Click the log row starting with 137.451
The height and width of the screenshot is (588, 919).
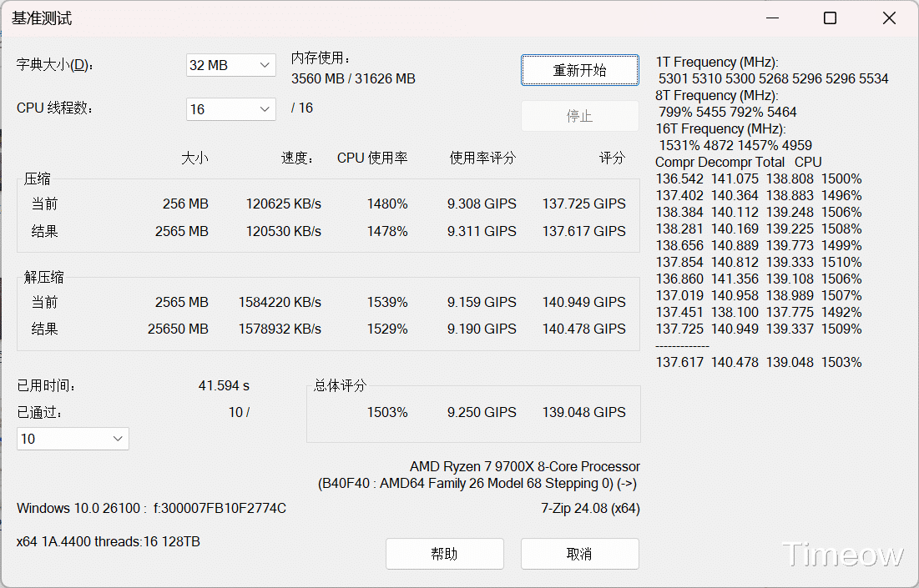pos(759,313)
